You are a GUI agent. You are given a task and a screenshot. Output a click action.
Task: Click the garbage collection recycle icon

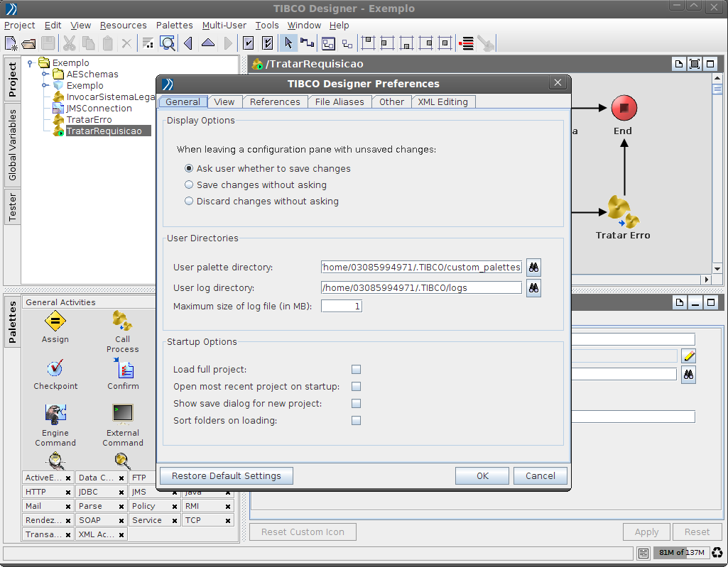coord(717,553)
